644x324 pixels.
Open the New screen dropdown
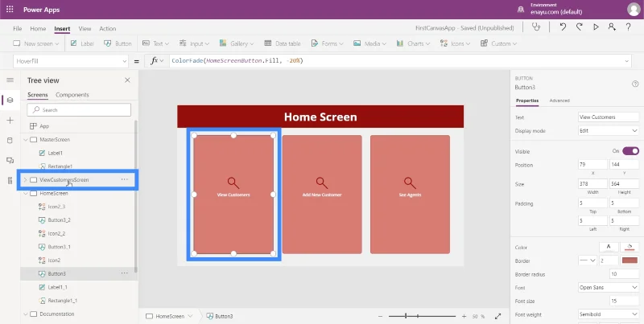coord(36,43)
